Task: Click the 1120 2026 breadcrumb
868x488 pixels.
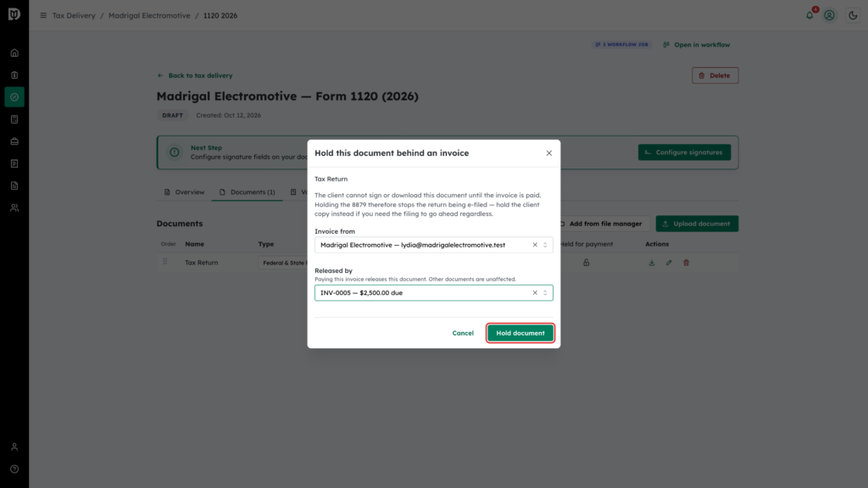Action: pyautogui.click(x=220, y=15)
